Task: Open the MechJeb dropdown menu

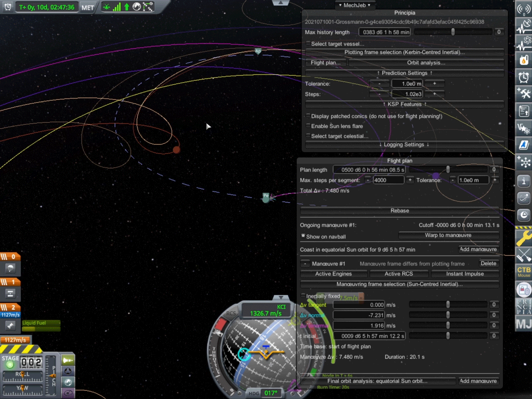Action: pyautogui.click(x=355, y=5)
